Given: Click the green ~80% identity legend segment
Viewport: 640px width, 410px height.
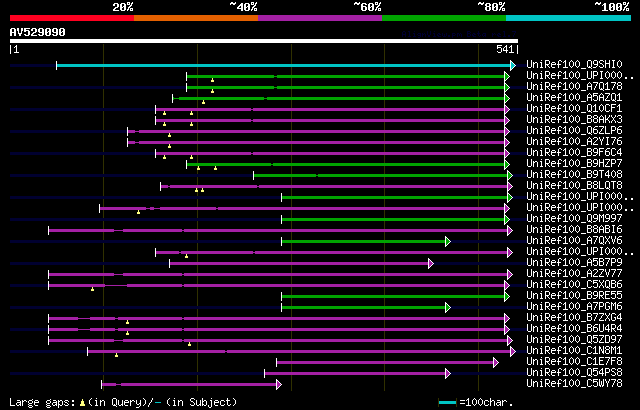Looking at the screenshot, I should pos(444,18).
